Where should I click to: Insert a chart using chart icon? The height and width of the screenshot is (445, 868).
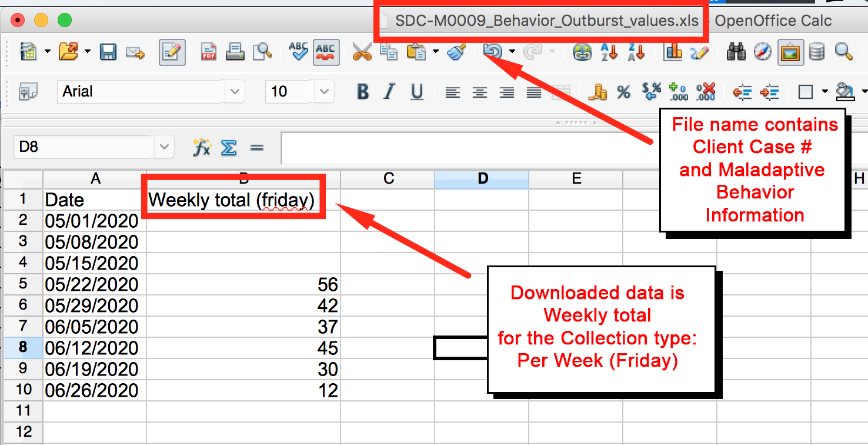(672, 52)
